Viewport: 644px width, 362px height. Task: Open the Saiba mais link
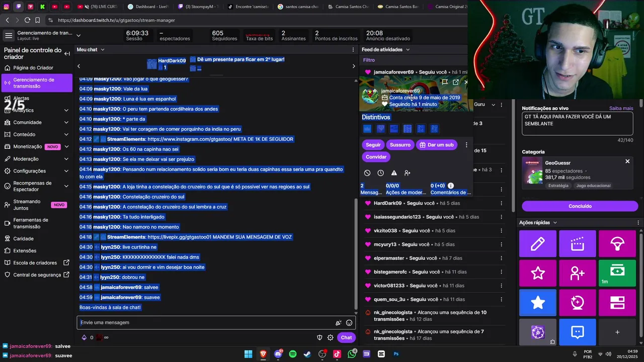point(621,108)
